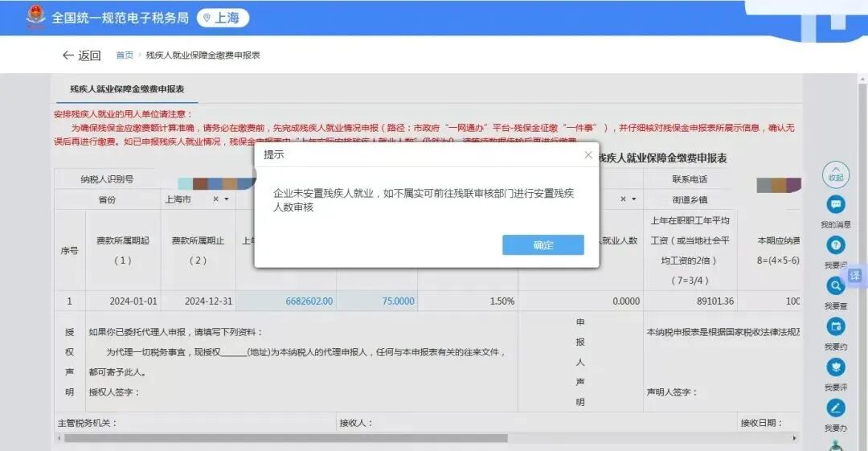Click the 授权人签字 label

click(x=115, y=392)
